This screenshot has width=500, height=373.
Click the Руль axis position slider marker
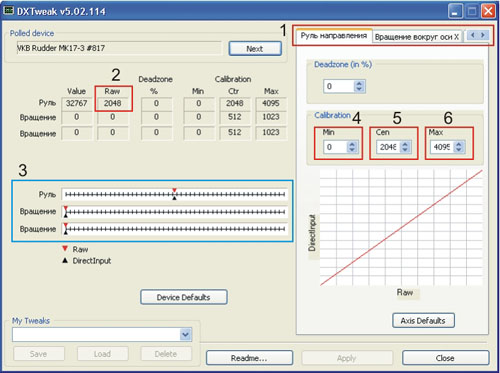coord(174,194)
